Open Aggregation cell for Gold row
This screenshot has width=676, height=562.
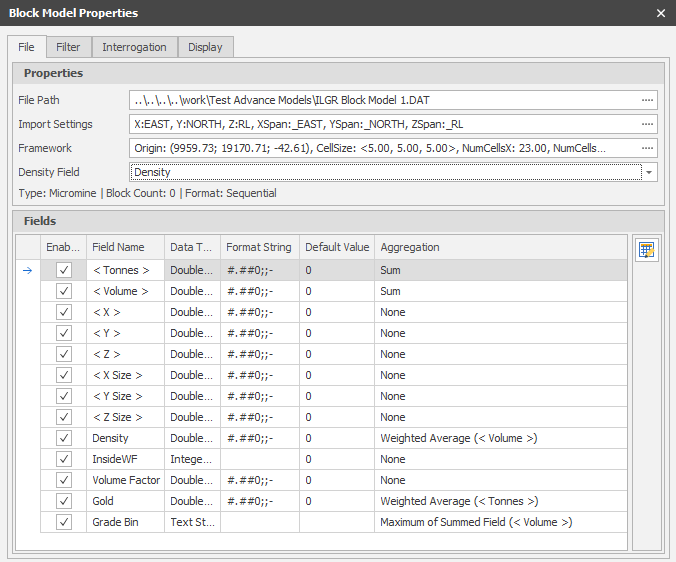[500, 501]
